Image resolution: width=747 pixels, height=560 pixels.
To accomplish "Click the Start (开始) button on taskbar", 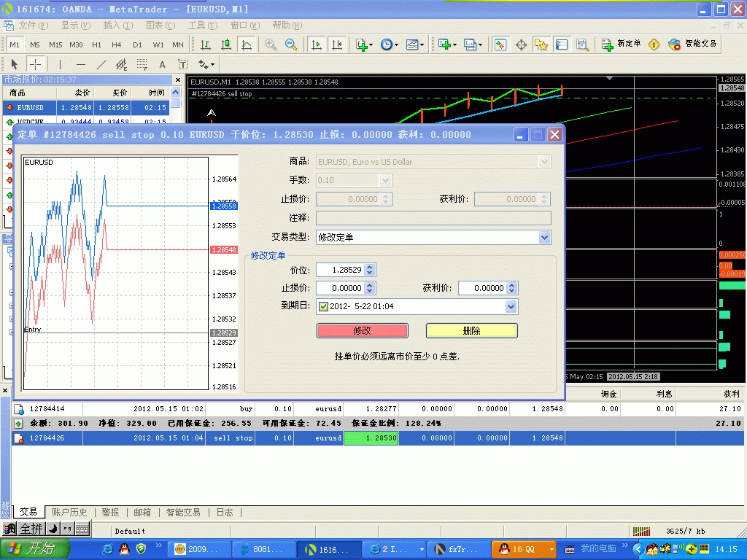I will point(35,548).
